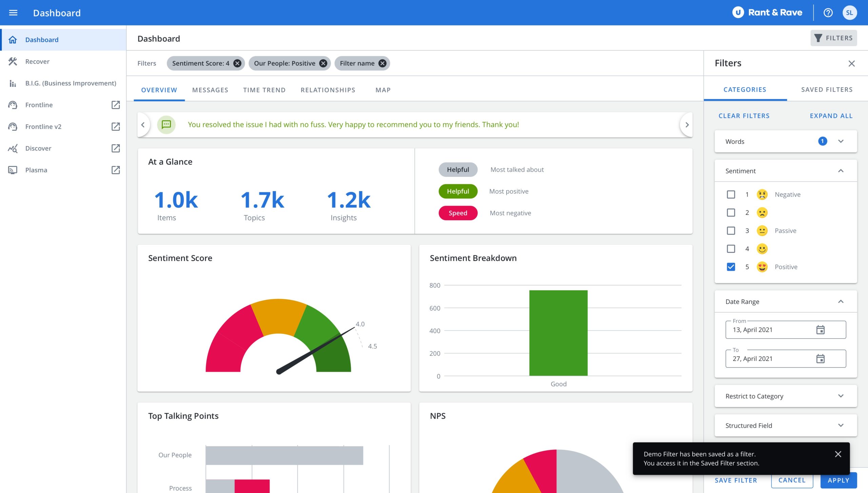Click the Recover tools icon

(x=13, y=61)
